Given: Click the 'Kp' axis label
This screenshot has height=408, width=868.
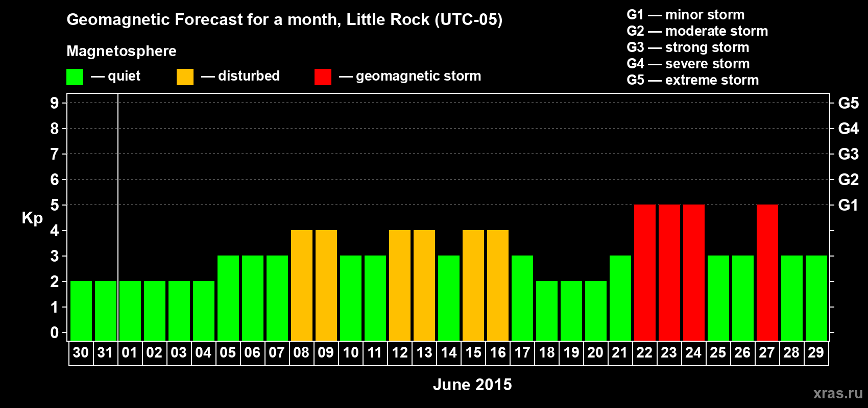Looking at the screenshot, I should click(x=32, y=218).
